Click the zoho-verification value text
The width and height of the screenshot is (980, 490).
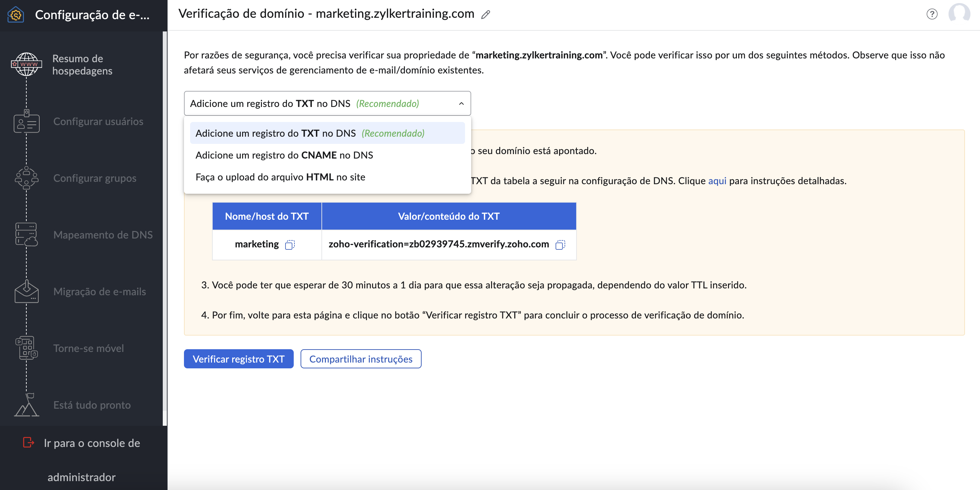tap(439, 244)
